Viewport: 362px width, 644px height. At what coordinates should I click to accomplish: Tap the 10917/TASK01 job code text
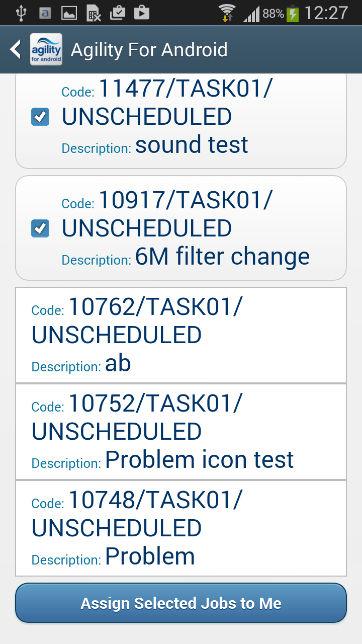click(186, 201)
